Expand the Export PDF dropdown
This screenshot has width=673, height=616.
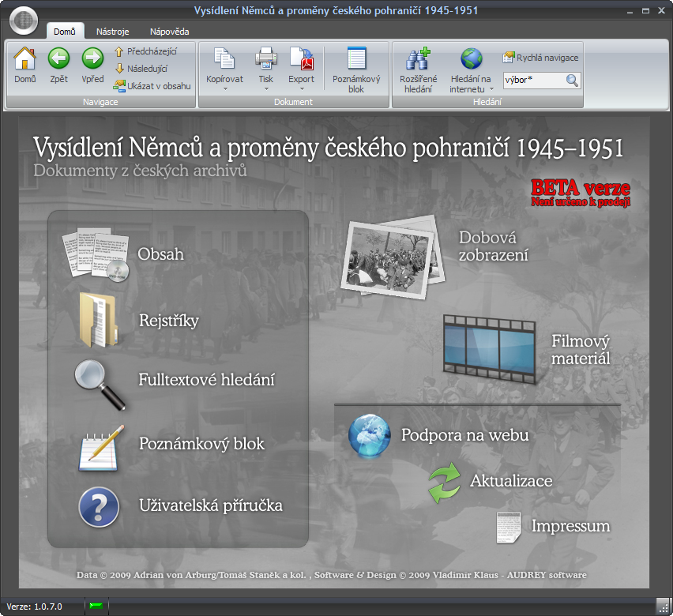(301, 88)
